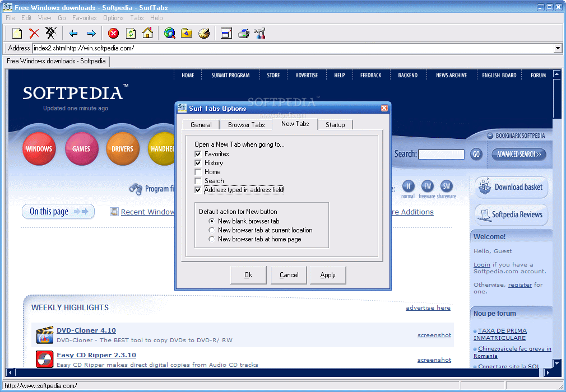The width and height of the screenshot is (566, 392).
Task: Enable the Home checkbox
Action: 198,172
